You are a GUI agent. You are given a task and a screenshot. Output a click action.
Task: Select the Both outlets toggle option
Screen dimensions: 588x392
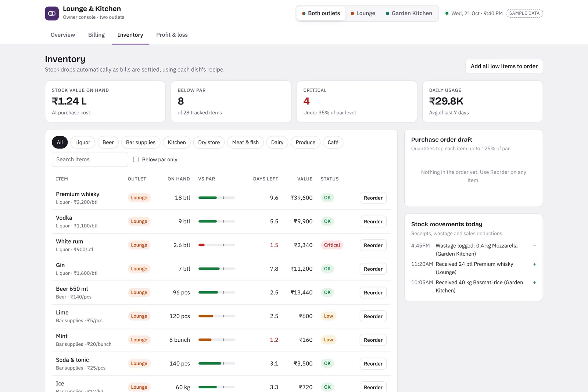click(x=321, y=13)
